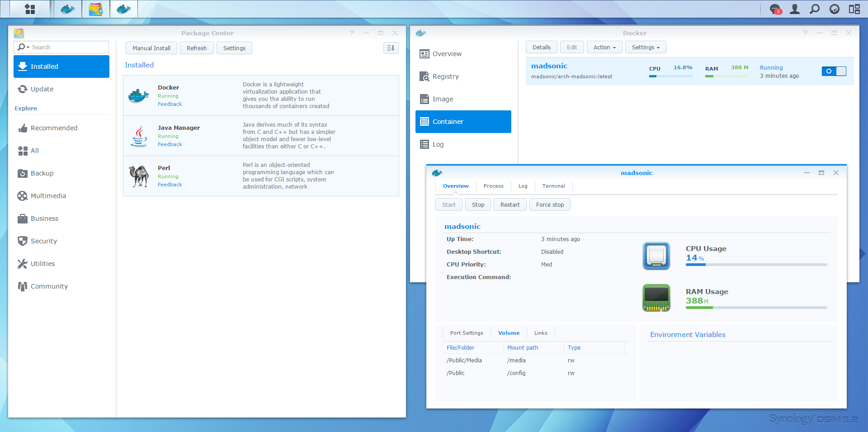Click the Package Center taskbar icon
The image size is (868, 432).
click(96, 9)
